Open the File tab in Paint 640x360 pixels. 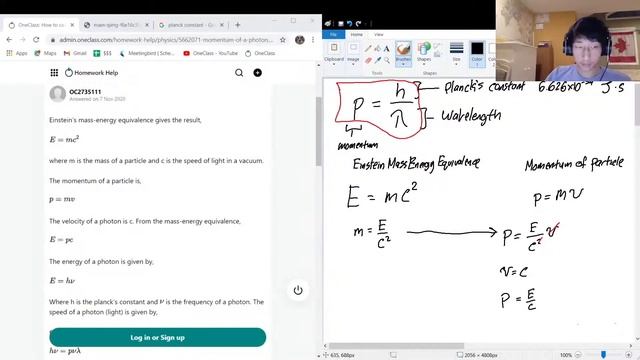pyautogui.click(x=333, y=35)
